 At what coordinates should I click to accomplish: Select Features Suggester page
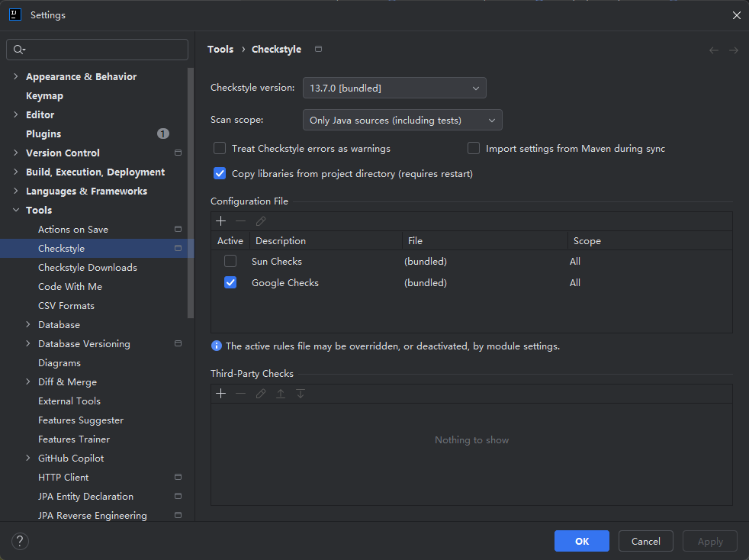(x=81, y=420)
